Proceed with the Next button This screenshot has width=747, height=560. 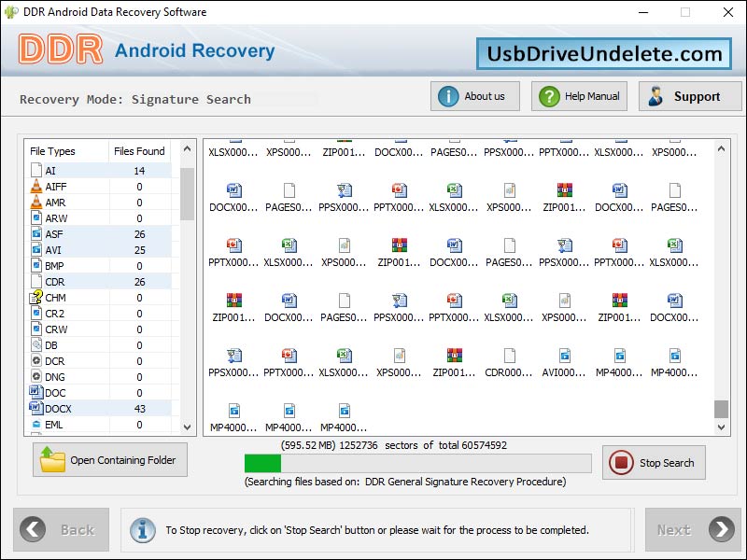[693, 529]
